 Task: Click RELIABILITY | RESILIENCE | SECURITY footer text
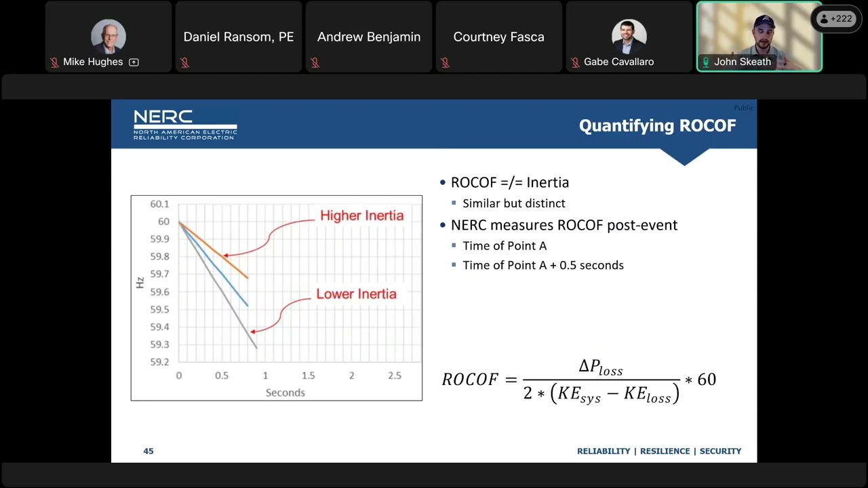click(x=659, y=451)
